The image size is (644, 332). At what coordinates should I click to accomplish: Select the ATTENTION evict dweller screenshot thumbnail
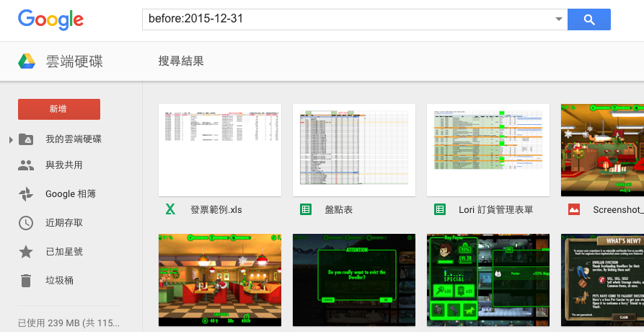354,280
